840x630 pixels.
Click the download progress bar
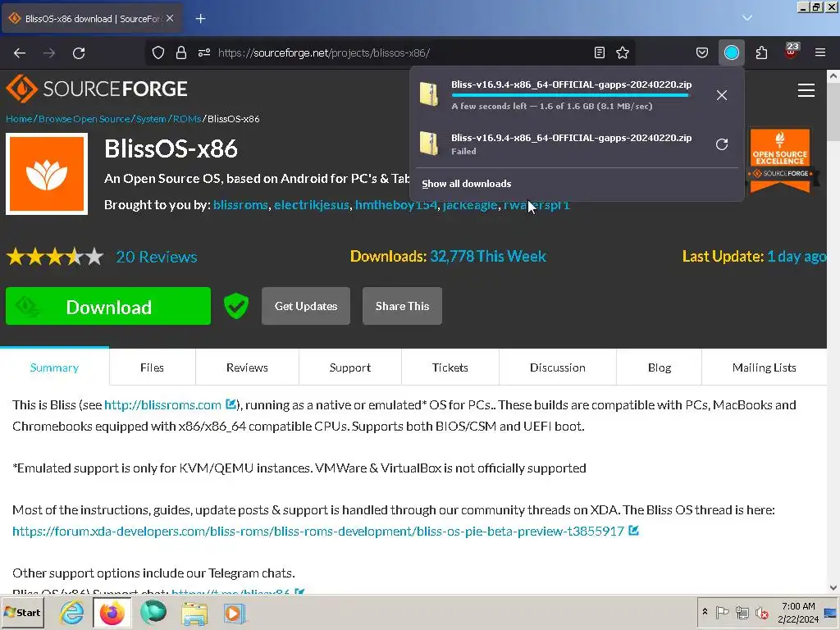(571, 95)
